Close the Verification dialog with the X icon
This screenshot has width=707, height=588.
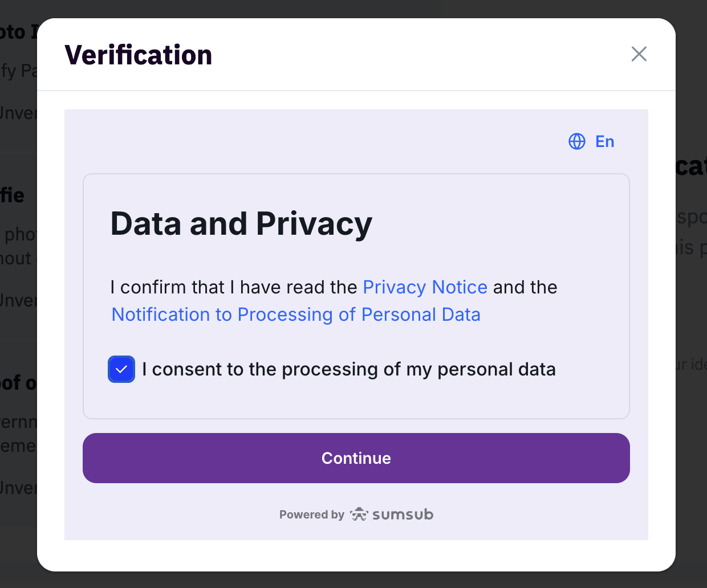click(639, 54)
